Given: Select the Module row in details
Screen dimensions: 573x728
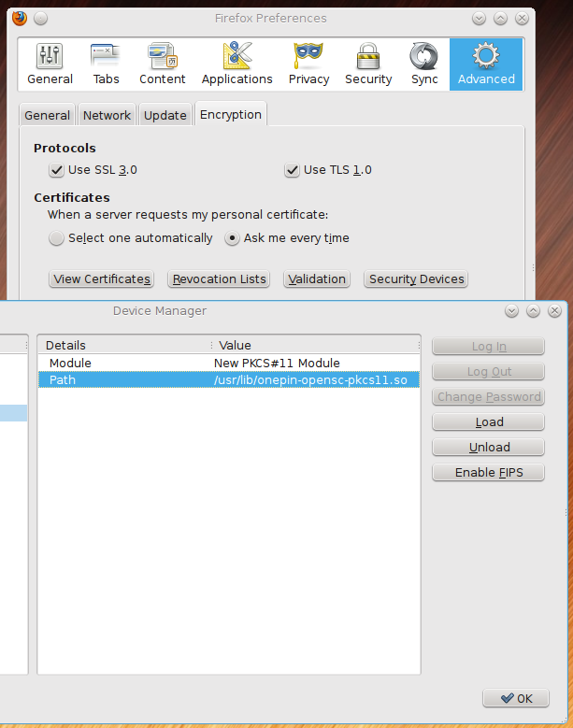Looking at the screenshot, I should 229,364.
